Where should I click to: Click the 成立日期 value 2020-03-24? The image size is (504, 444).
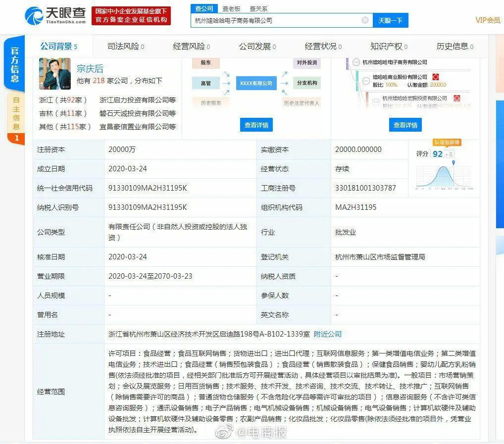[128, 169]
